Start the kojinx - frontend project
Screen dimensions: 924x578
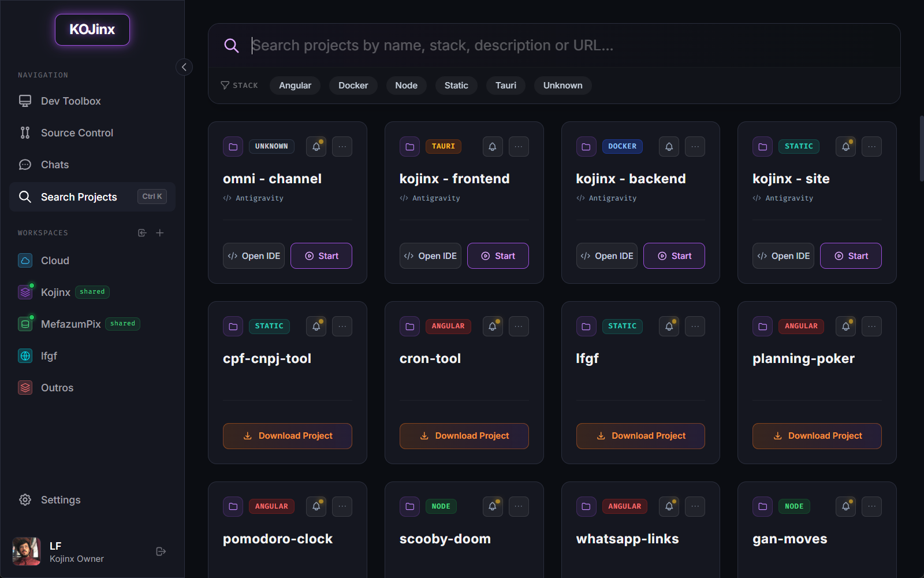pos(498,256)
